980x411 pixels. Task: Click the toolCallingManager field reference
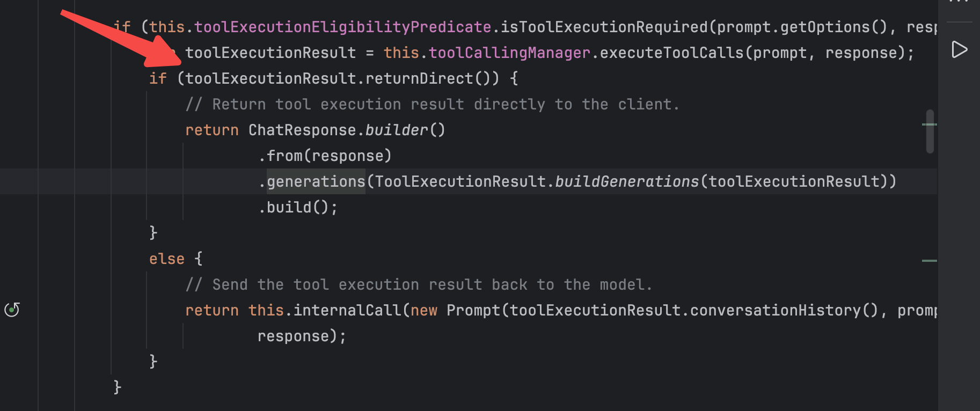click(x=509, y=53)
